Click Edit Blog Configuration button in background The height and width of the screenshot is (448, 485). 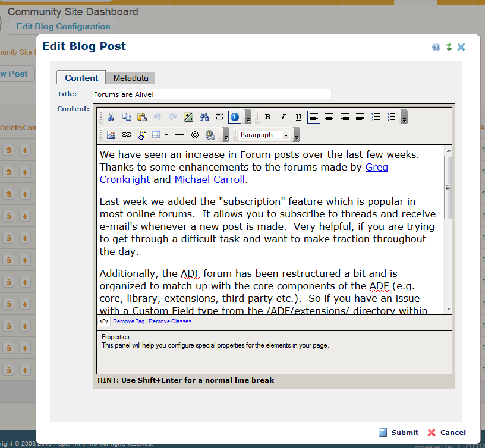(63, 27)
